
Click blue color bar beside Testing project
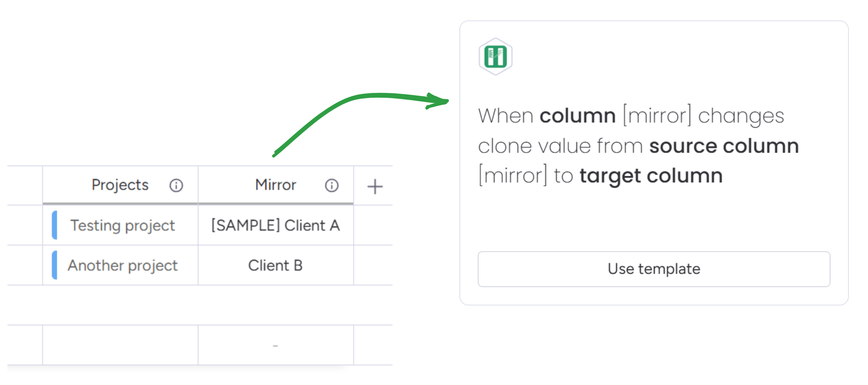click(55, 225)
